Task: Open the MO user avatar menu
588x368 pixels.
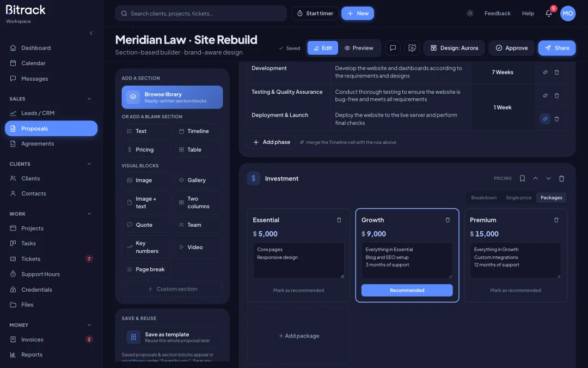Action: [x=568, y=13]
